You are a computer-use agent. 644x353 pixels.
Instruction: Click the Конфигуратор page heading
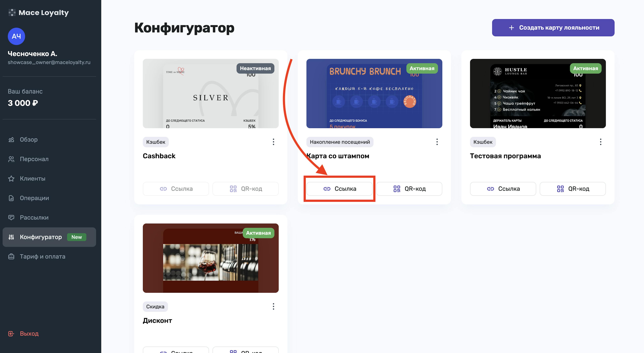pos(184,28)
